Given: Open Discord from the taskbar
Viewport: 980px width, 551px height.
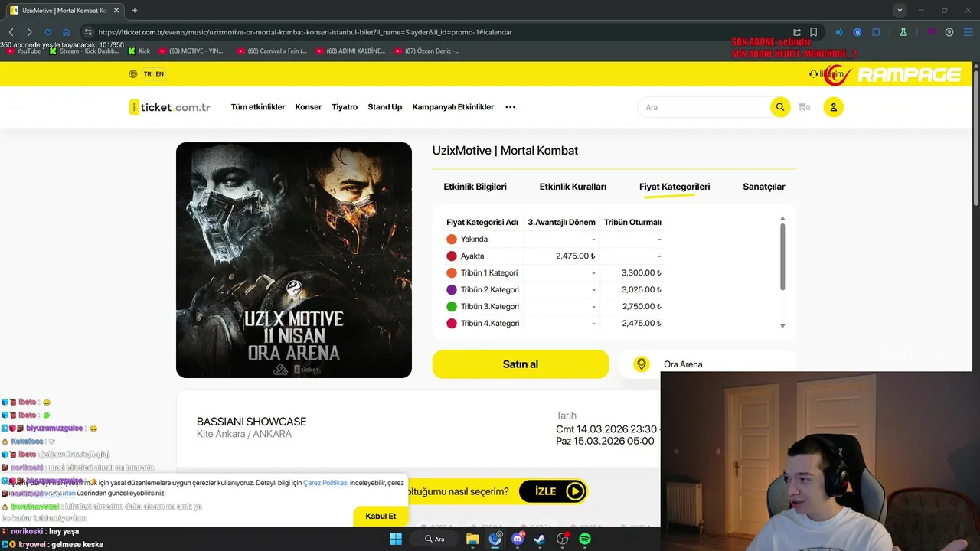Looking at the screenshot, I should click(x=518, y=539).
